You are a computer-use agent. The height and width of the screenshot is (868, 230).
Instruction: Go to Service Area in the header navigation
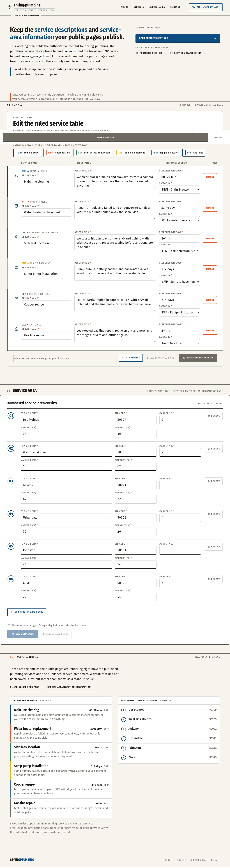click(157, 7)
